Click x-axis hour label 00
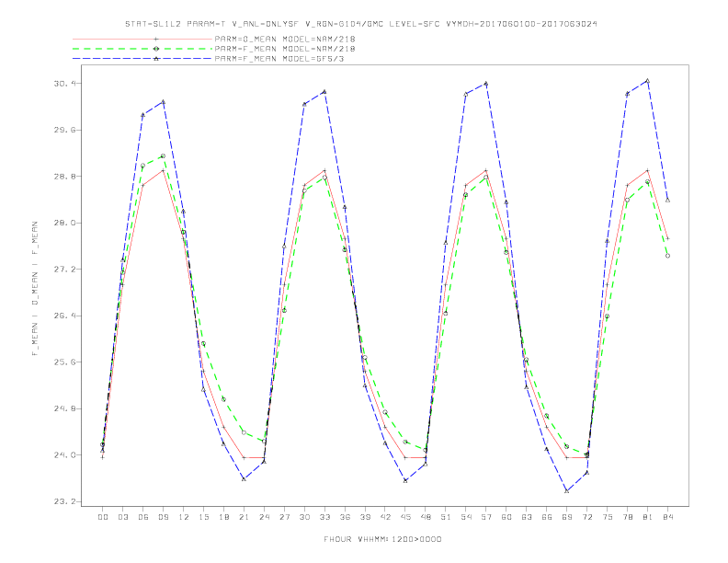Image resolution: width=728 pixels, height=563 pixels. 103,517
